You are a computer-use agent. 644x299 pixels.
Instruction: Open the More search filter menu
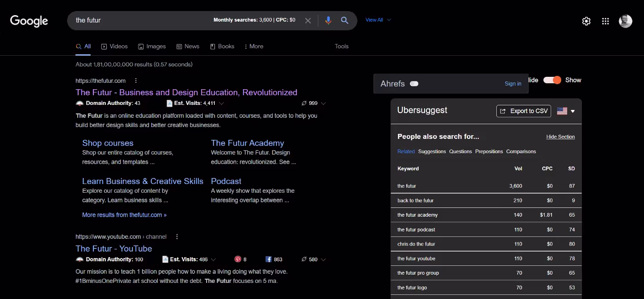point(253,46)
